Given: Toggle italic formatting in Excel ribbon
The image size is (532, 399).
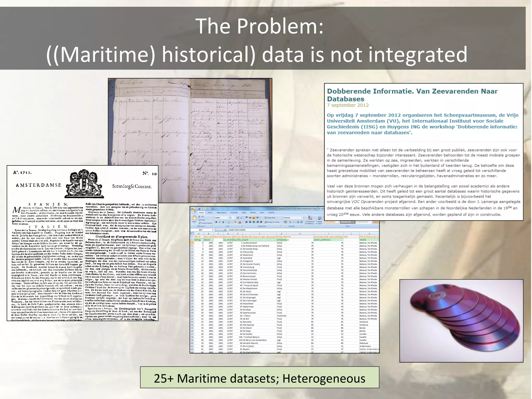Looking at the screenshot, I should tap(220, 222).
